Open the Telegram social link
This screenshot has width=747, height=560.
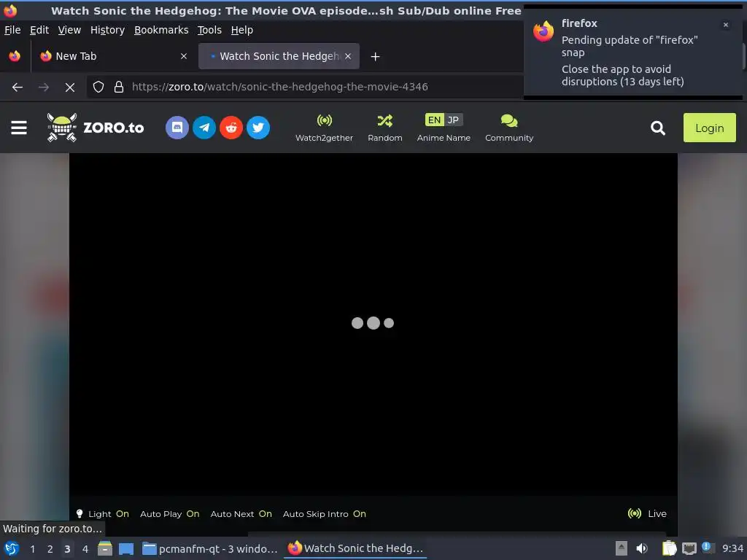pyautogui.click(x=204, y=128)
